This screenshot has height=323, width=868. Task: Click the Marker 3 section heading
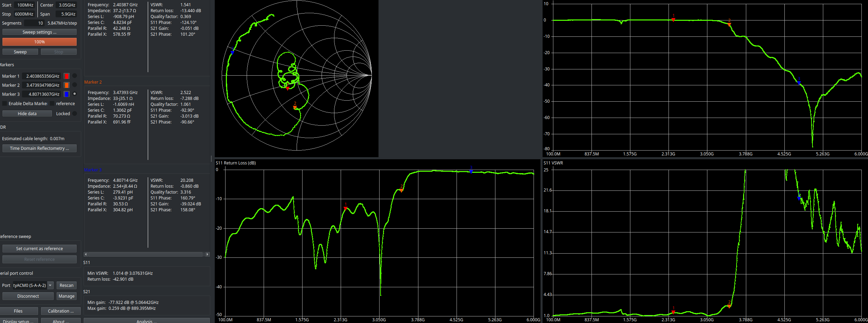(x=93, y=170)
